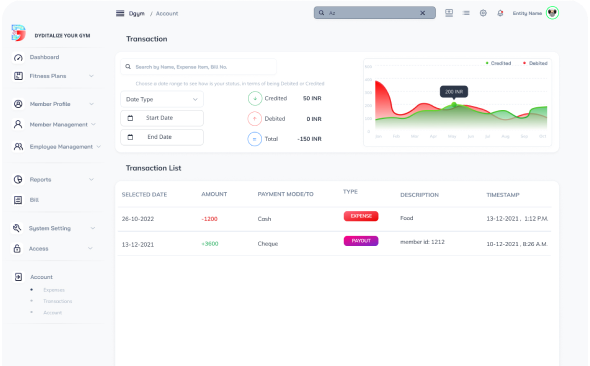Image resolution: width=590 pixels, height=366 pixels.
Task: Click the user avatar picture
Action: click(x=552, y=13)
